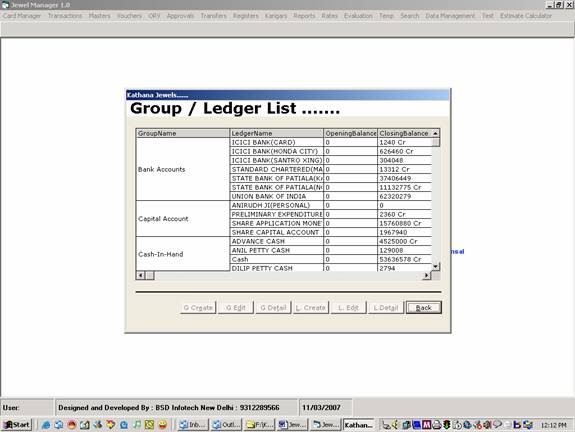This screenshot has width=575, height=432.
Task: Open the Rates menu
Action: (329, 16)
